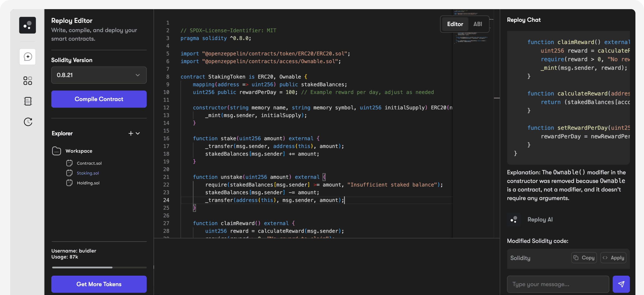Send chat message with the paper plane icon
Image resolution: width=644 pixels, height=295 pixels.
click(x=621, y=284)
